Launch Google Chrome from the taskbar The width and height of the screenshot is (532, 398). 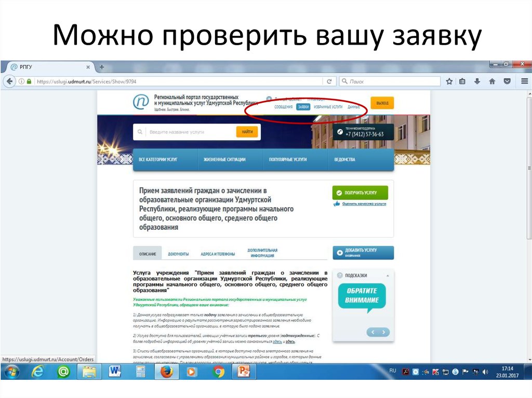click(218, 372)
